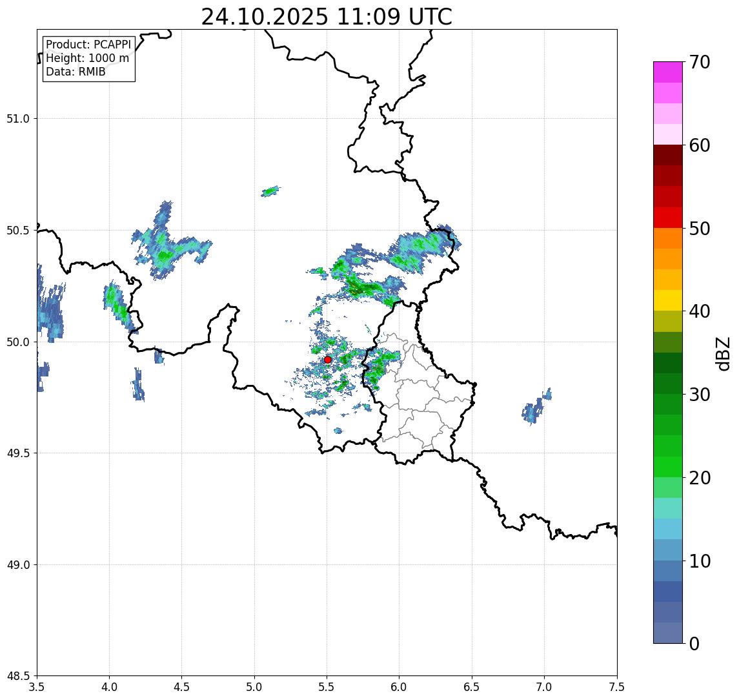The height and width of the screenshot is (700, 739).
Task: Click the colorbar tick label 70
Action: 699,62
